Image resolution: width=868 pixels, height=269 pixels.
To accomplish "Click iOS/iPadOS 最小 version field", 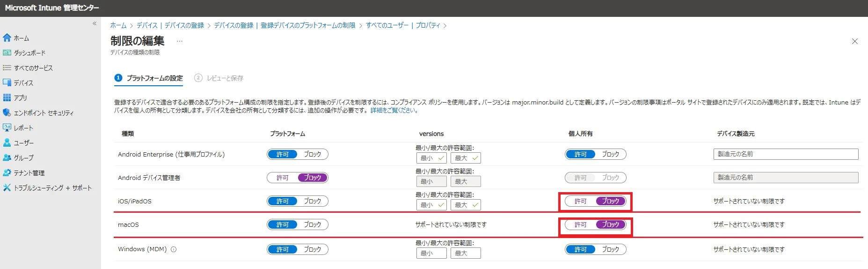I will coord(431,205).
